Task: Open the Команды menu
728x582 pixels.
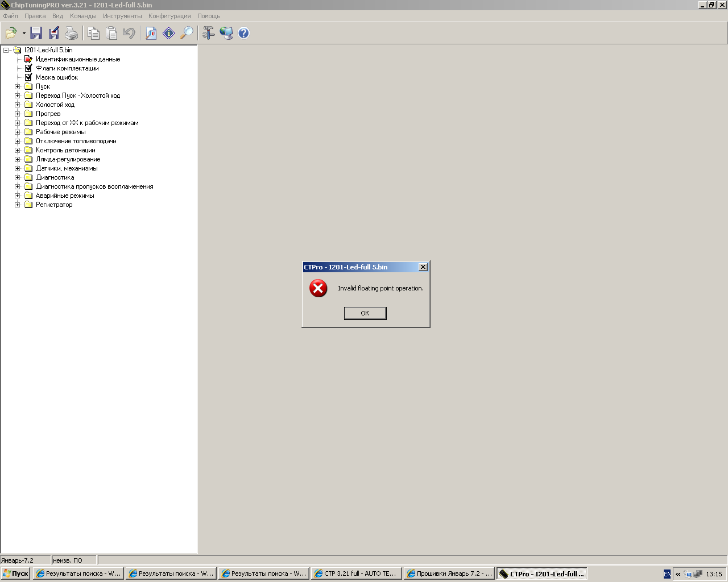Action: [83, 16]
